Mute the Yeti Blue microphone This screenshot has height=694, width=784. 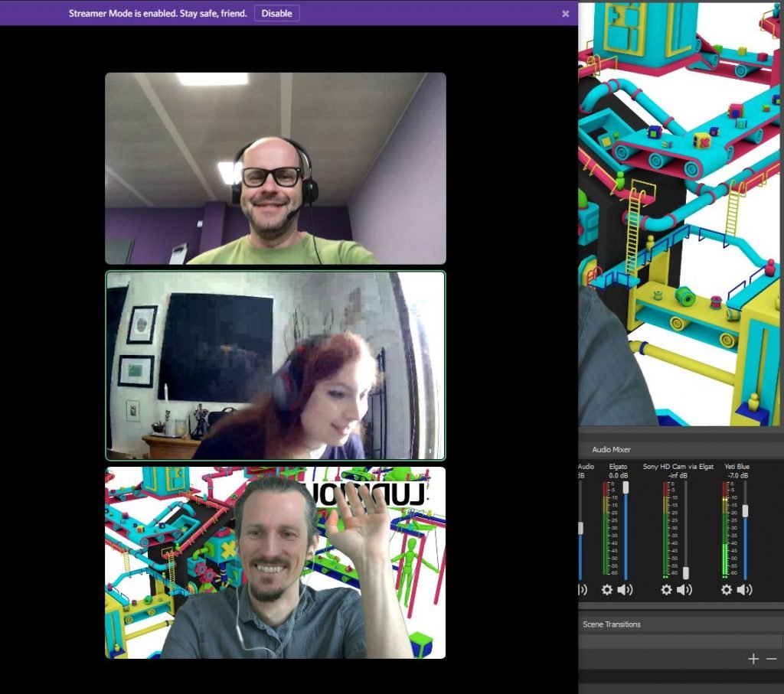tap(743, 590)
